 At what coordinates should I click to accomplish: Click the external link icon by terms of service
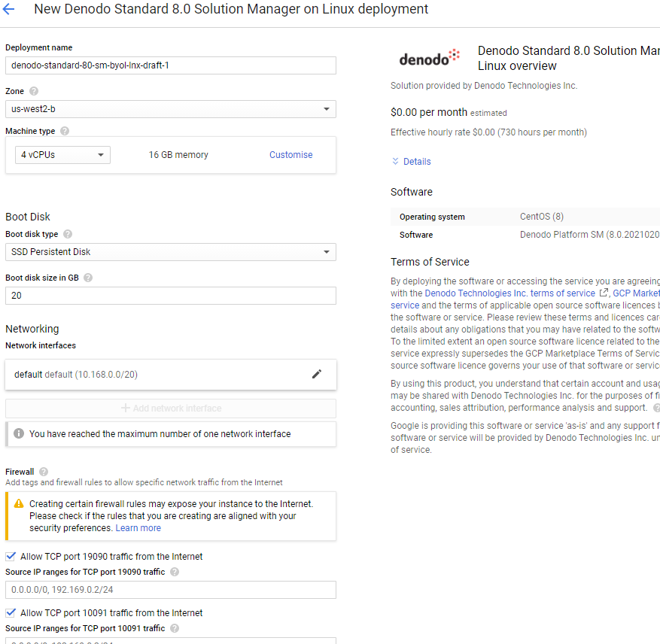604,293
